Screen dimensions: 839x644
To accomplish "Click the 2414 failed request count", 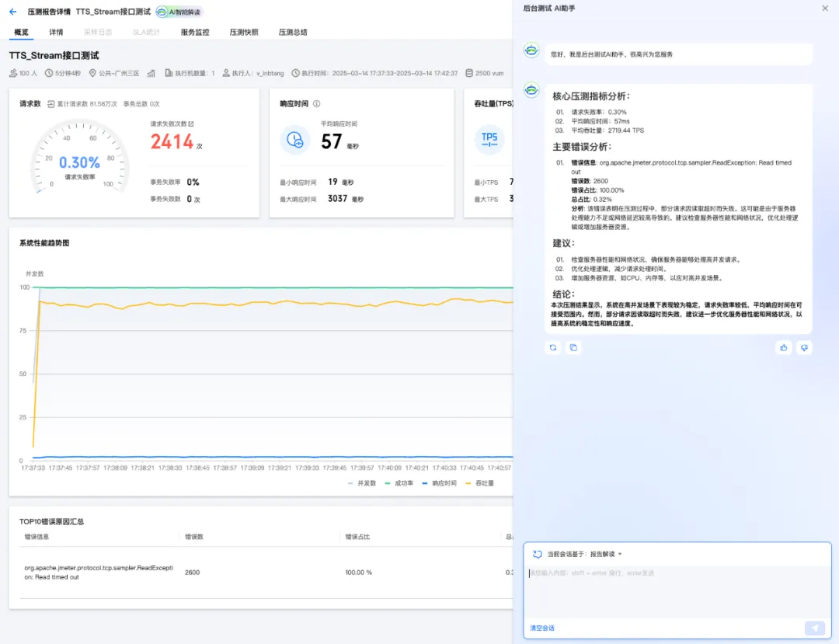I will 172,141.
